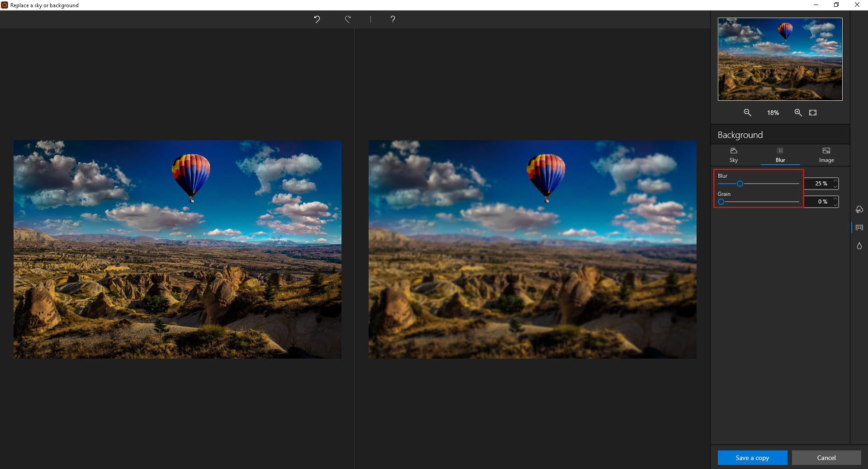Open help via the question mark icon
This screenshot has width=868, height=469.
pyautogui.click(x=393, y=19)
